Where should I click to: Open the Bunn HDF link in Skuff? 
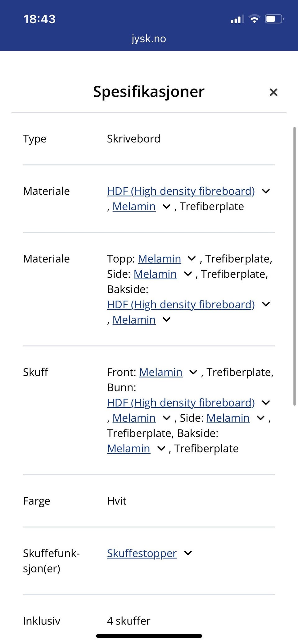tap(181, 403)
